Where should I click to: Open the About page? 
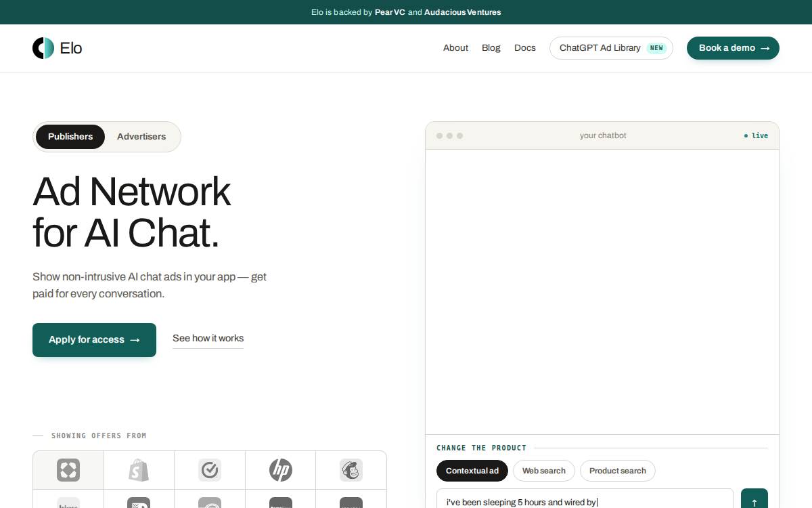(455, 48)
